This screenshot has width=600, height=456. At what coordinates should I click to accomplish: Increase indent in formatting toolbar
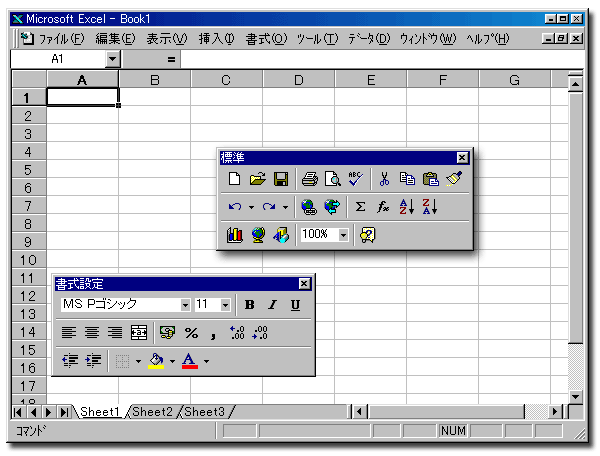[93, 360]
